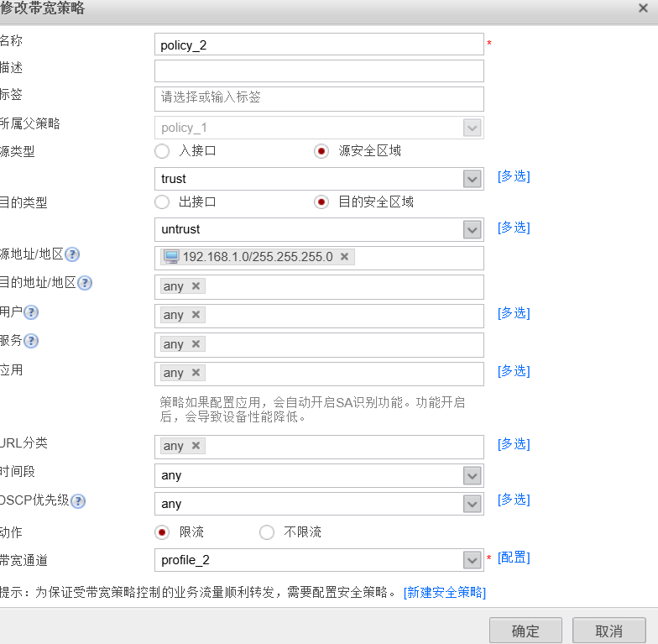Remove 192.168.1.0/255.255.255.0 source address tag
This screenshot has height=644, width=658.
click(x=344, y=257)
